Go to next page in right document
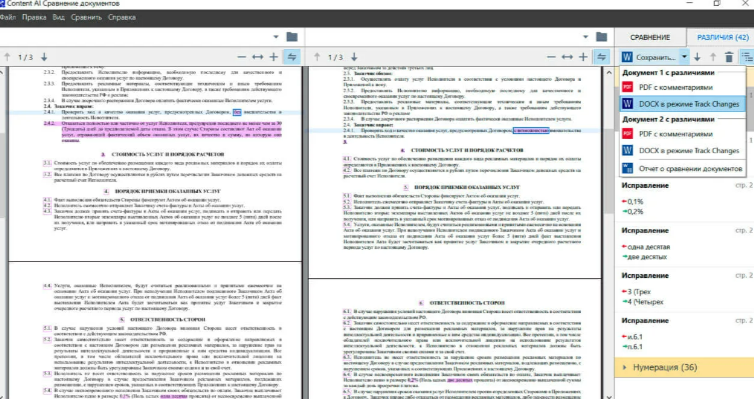 click(354, 57)
